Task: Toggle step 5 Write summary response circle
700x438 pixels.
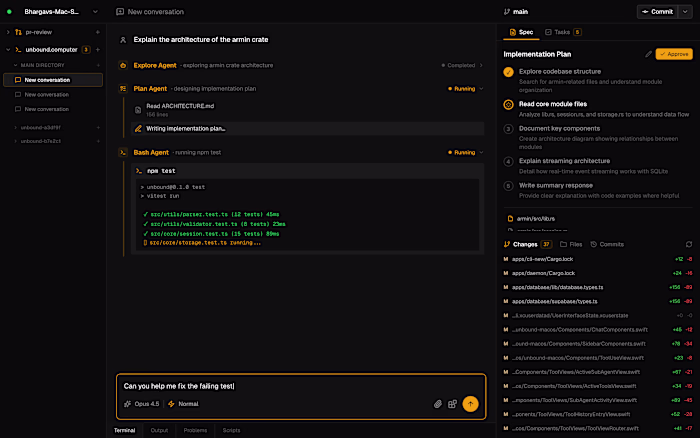Action: click(x=509, y=184)
